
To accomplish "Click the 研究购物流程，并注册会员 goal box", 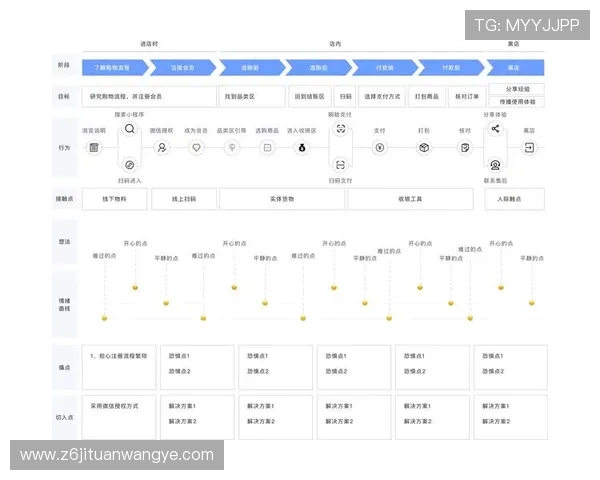I will pos(149,96).
